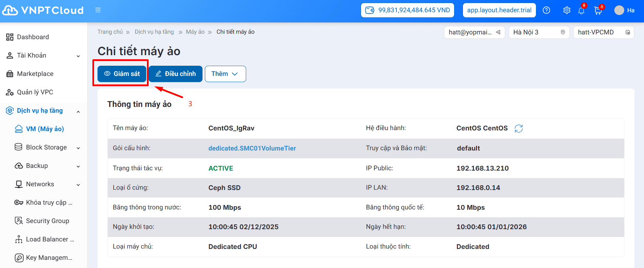Open the shopping cart icon
The width and height of the screenshot is (644, 268).
[x=598, y=11]
